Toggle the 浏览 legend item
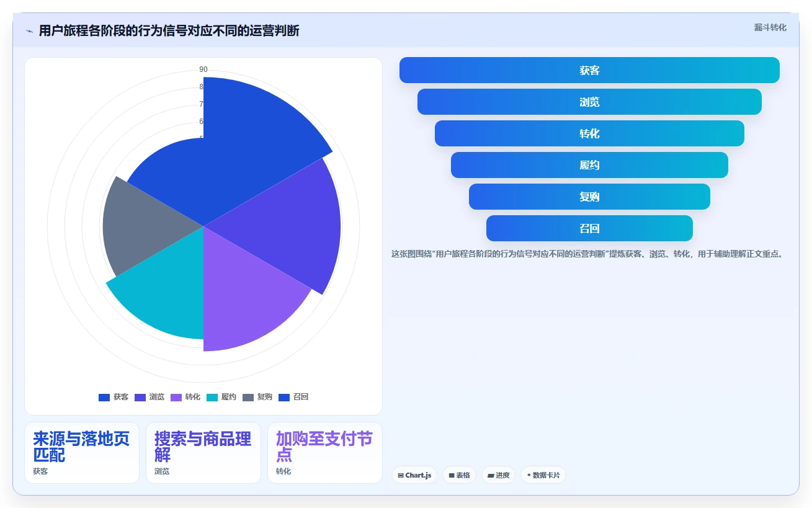The height and width of the screenshot is (508, 812). click(x=149, y=397)
